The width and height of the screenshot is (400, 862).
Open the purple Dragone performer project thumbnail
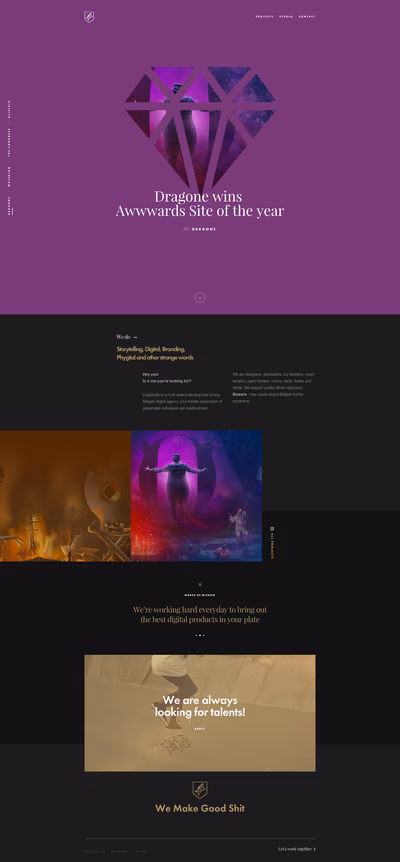[x=196, y=496]
